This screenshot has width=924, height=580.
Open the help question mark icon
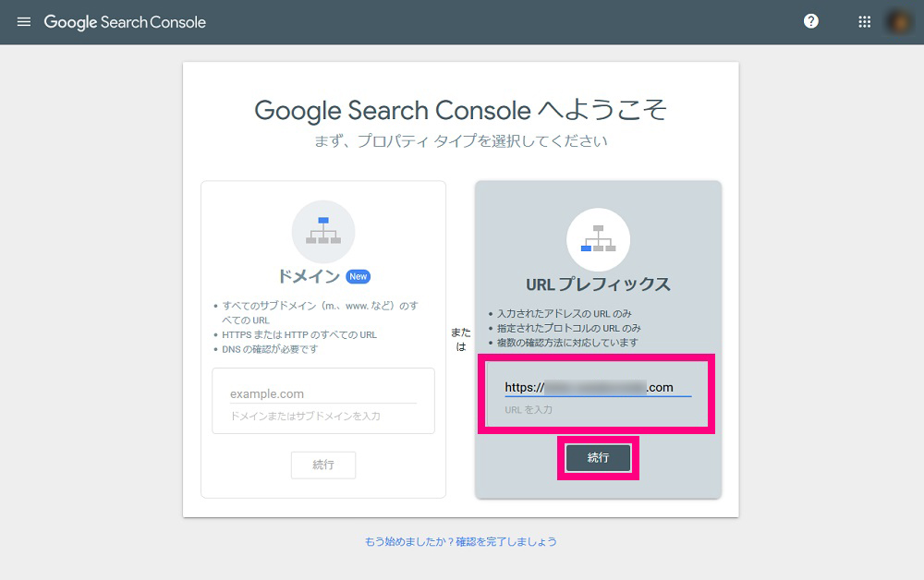tap(811, 22)
